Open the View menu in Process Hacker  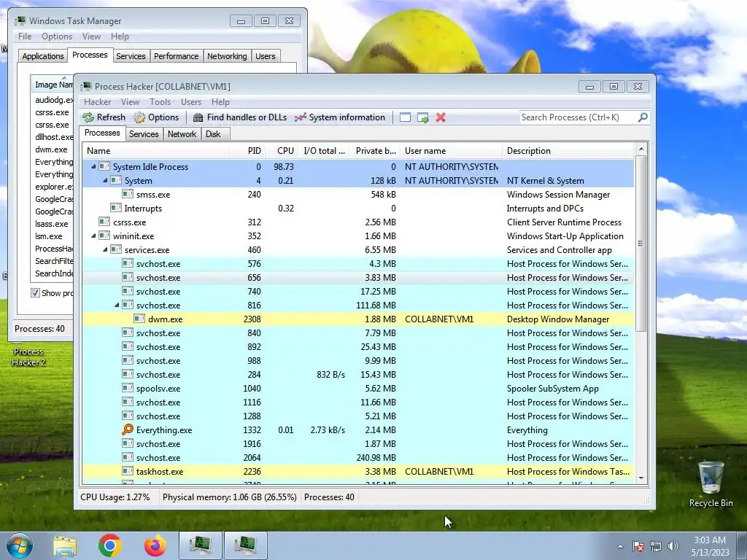130,102
